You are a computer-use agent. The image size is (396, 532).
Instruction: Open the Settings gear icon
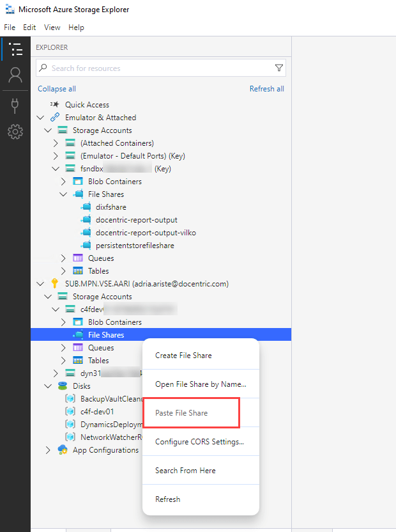(x=15, y=132)
